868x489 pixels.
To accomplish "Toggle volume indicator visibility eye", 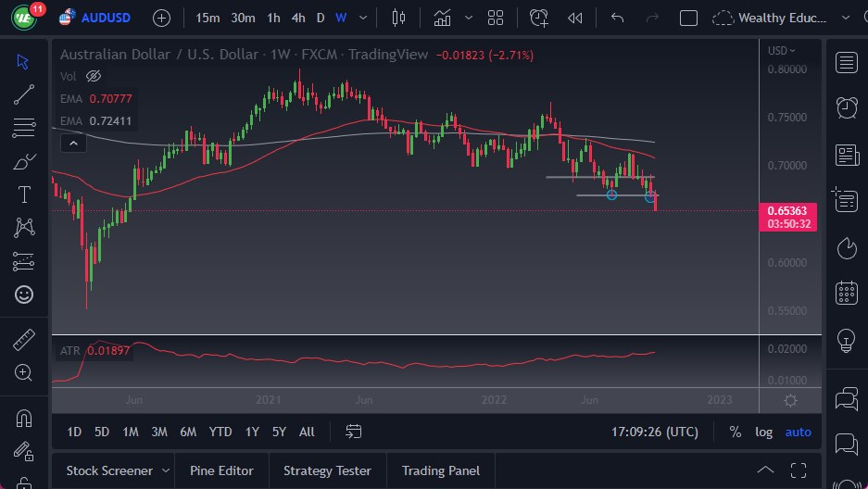I will 93,76.
